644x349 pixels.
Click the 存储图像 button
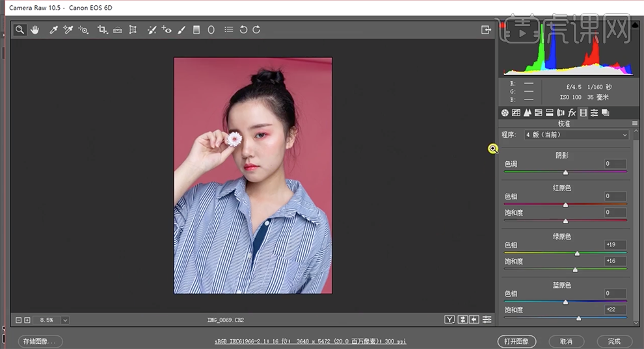(40, 341)
